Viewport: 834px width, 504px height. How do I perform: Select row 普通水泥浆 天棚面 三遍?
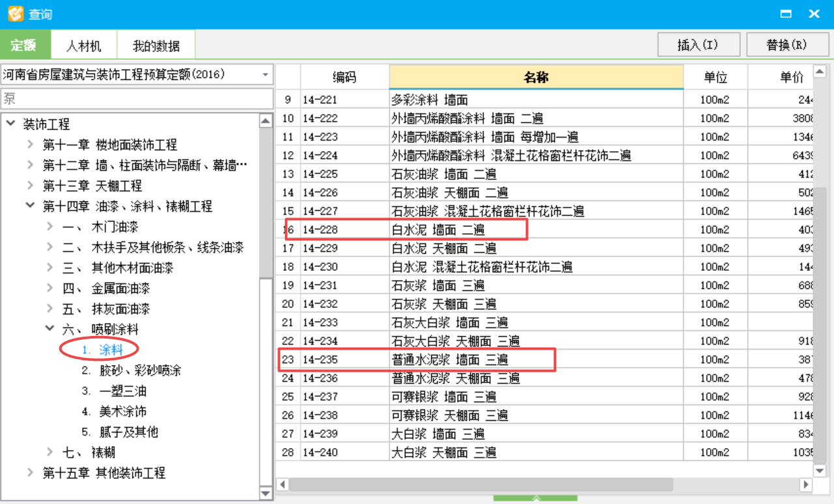coord(545,378)
